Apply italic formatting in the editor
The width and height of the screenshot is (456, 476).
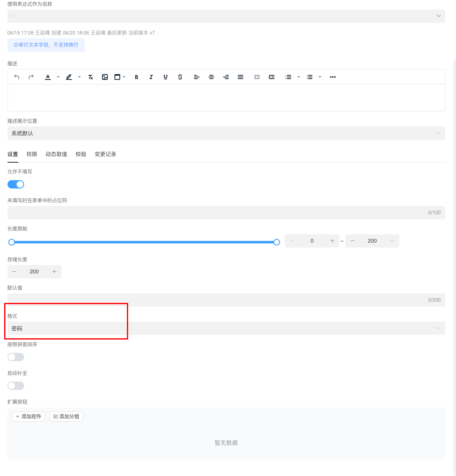click(x=151, y=77)
